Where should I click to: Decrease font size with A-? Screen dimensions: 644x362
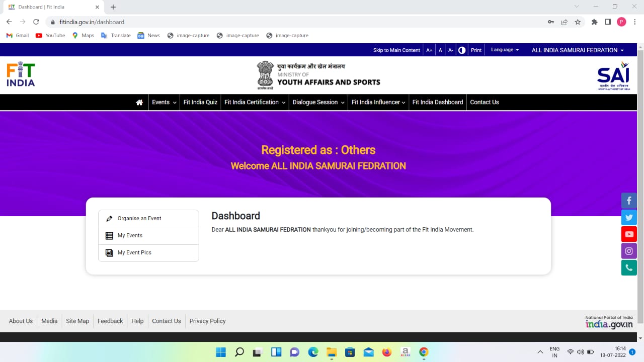pos(451,50)
